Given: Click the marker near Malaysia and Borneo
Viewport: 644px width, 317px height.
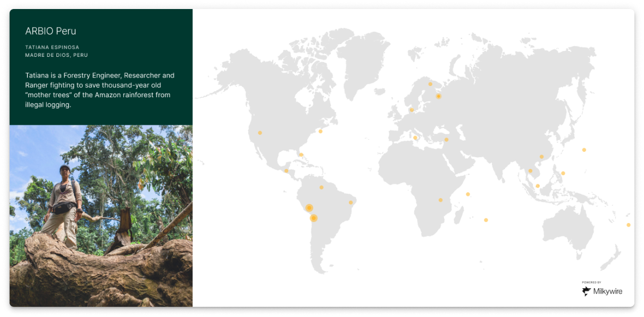Looking at the screenshot, I should click(x=538, y=186).
